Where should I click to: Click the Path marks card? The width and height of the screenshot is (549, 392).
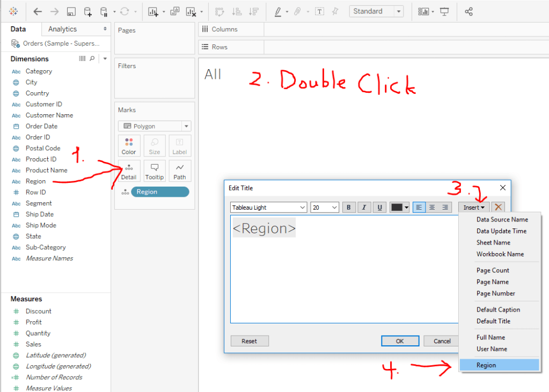click(180, 171)
